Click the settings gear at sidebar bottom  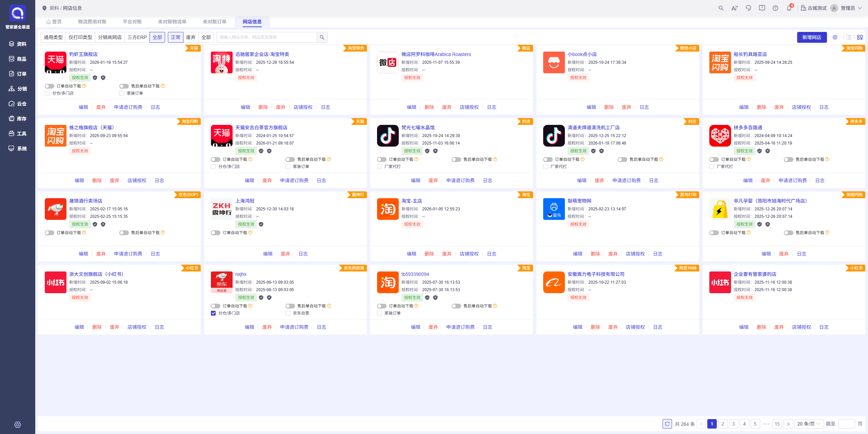click(x=18, y=424)
